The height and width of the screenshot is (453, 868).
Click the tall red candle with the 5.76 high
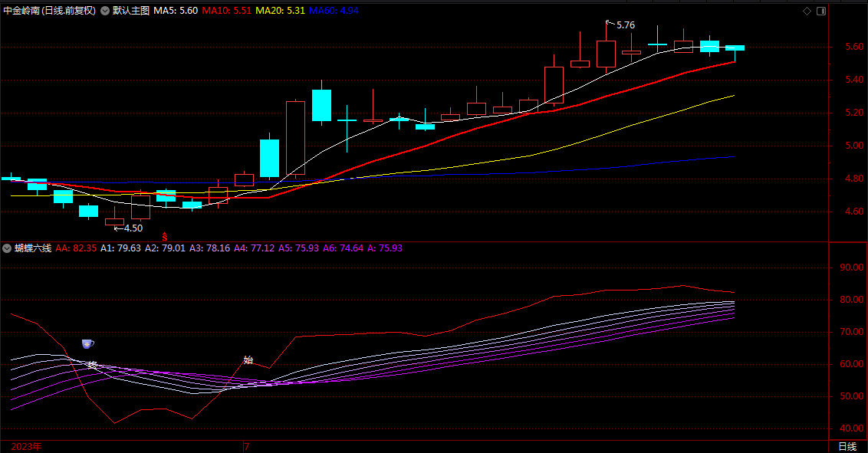click(x=606, y=54)
